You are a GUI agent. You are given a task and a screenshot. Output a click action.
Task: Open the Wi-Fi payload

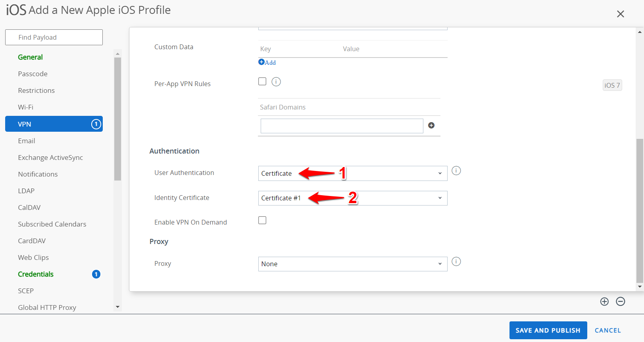(x=25, y=107)
